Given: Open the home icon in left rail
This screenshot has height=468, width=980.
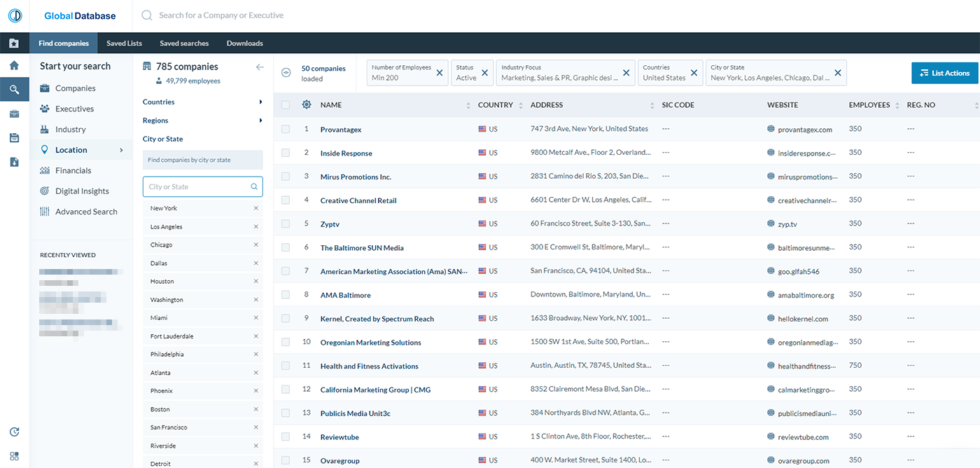Looking at the screenshot, I should [x=14, y=66].
